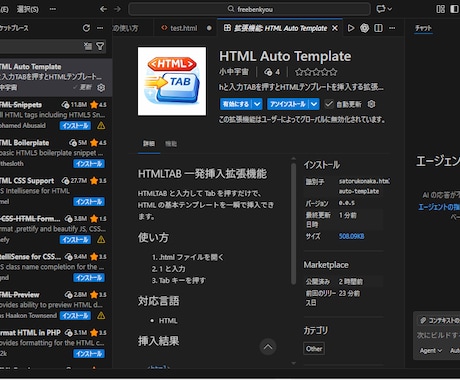Click warning icon on JS-CSS-HTML Formatter row

tap(101, 240)
